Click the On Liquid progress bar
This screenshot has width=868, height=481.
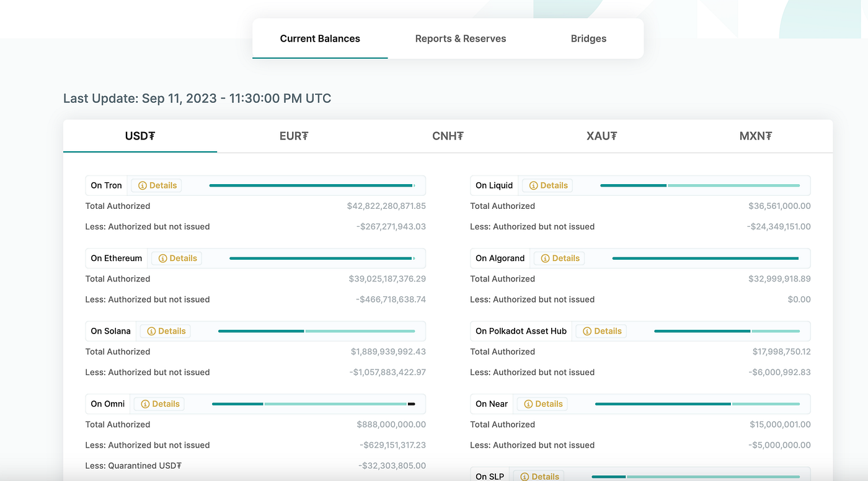coord(700,185)
